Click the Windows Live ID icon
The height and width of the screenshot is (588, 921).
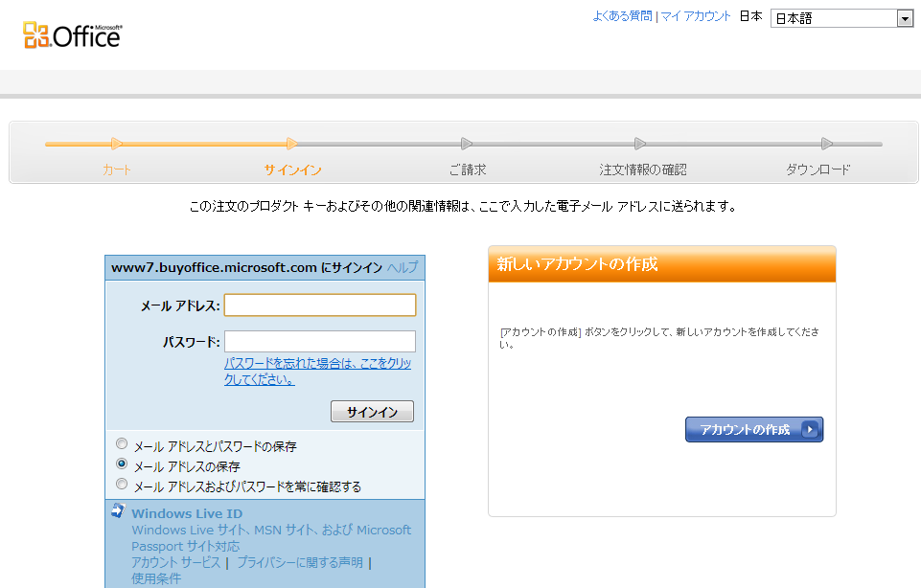tap(118, 510)
